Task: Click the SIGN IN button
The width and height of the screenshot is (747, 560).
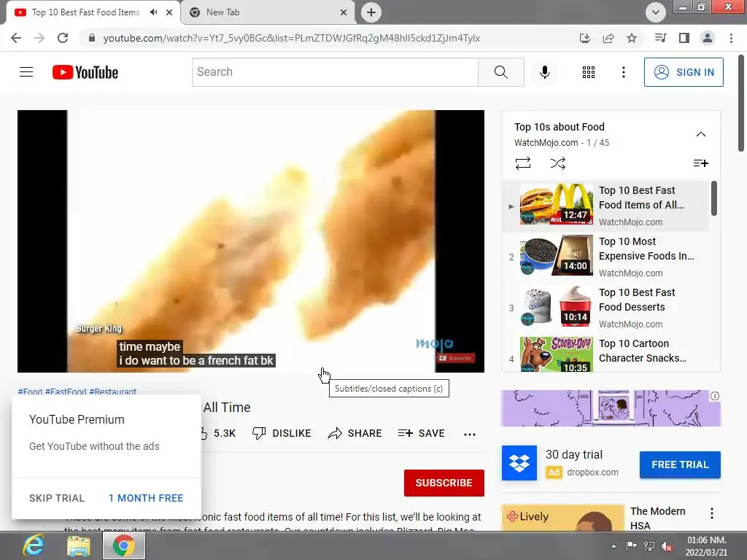Action: coord(683,72)
